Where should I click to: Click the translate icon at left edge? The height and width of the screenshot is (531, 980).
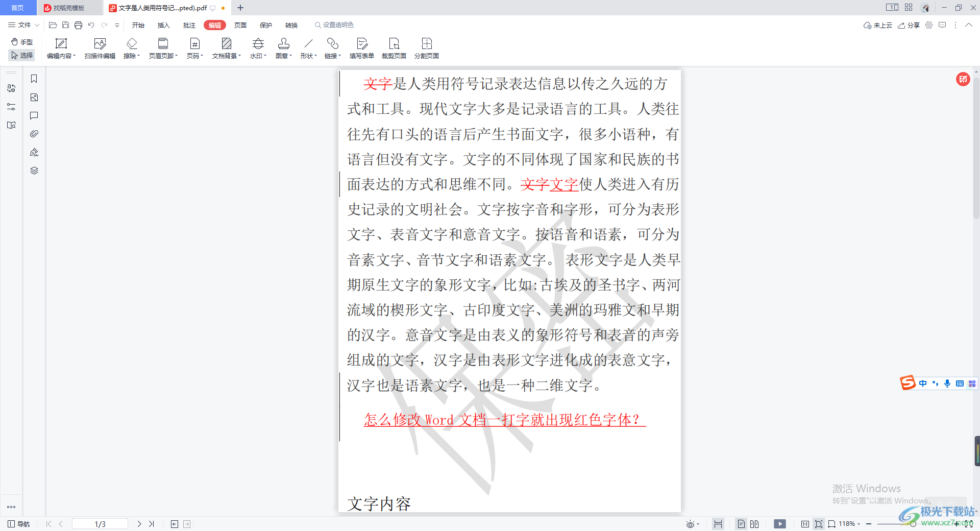[x=11, y=88]
